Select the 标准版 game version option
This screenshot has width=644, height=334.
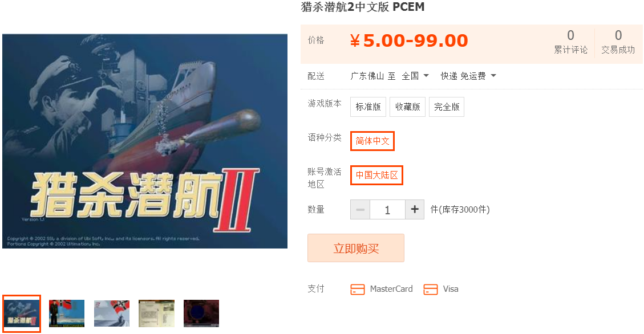click(368, 107)
